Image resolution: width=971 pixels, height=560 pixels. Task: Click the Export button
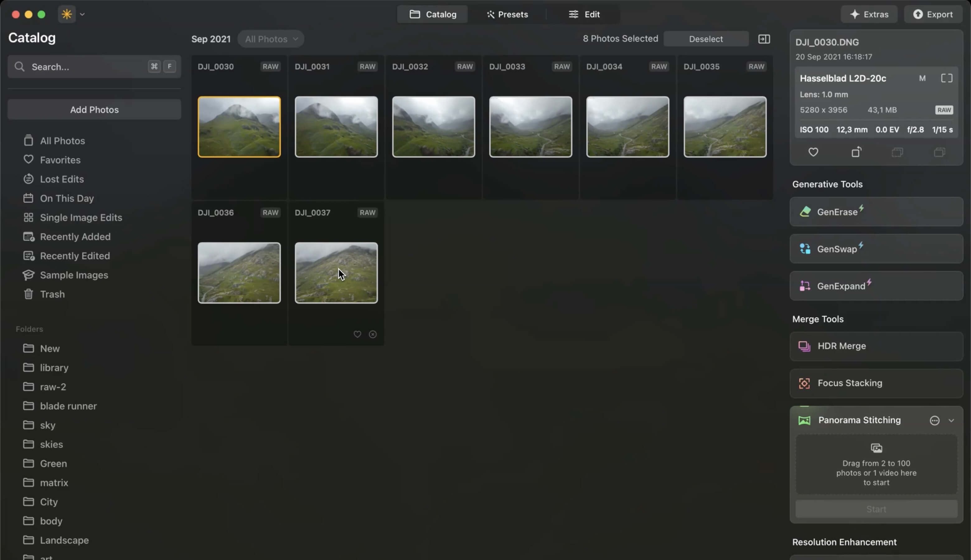click(x=933, y=14)
